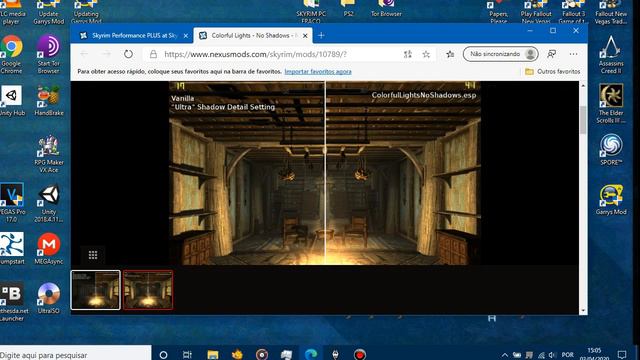Click the main comparison screenshot image
Screen dimensions: 640x360
(x=325, y=173)
